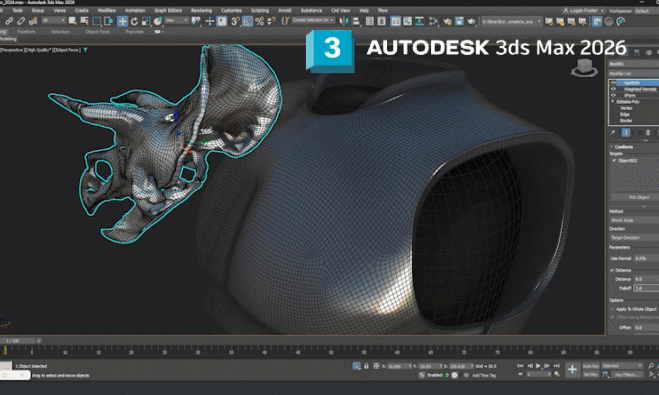Click Select and Manipulate crosshair icon
This screenshot has width=659, height=395.
(210, 21)
